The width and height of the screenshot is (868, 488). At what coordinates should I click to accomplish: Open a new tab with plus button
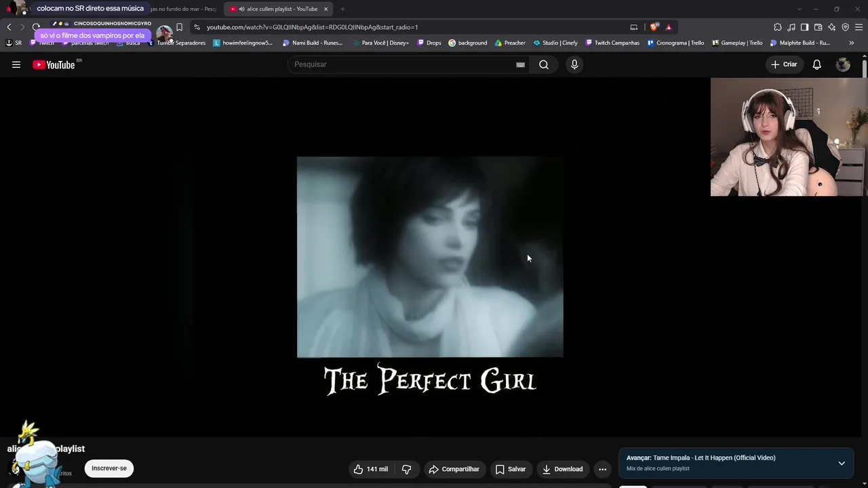[342, 9]
